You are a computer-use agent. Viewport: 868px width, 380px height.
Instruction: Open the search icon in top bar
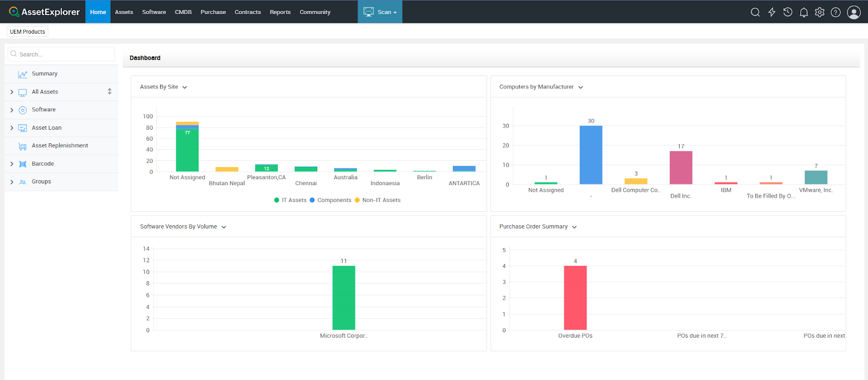pos(755,12)
